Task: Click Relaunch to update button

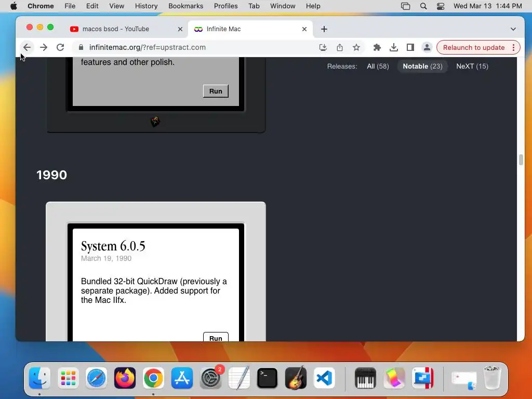Action: pyautogui.click(x=474, y=47)
